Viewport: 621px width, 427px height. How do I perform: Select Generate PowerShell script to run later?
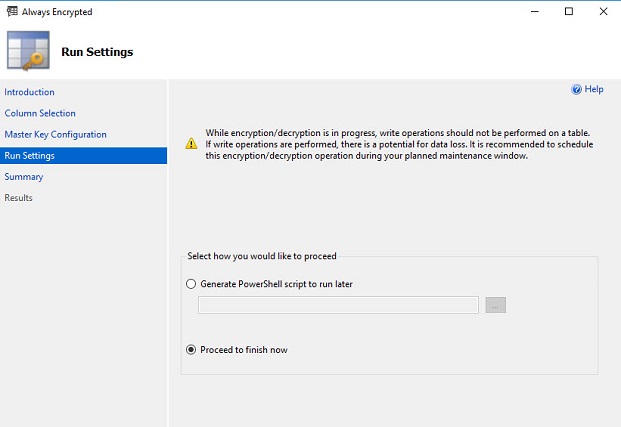(192, 284)
